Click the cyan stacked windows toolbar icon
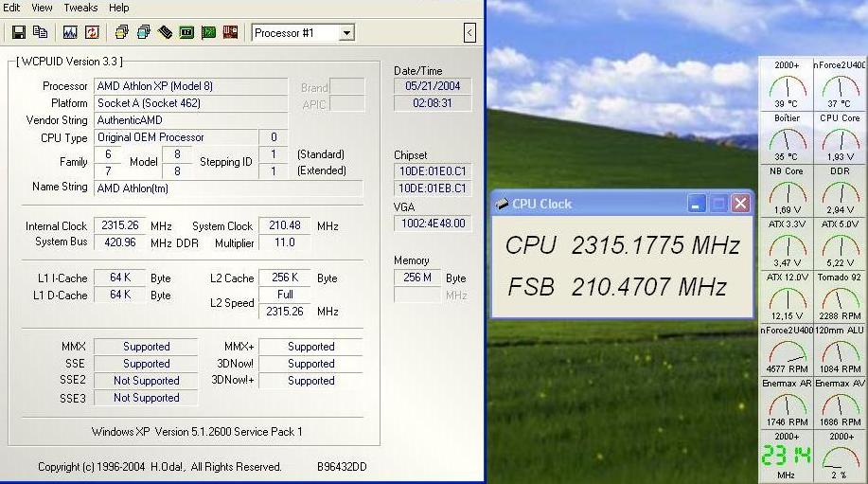 point(143,32)
